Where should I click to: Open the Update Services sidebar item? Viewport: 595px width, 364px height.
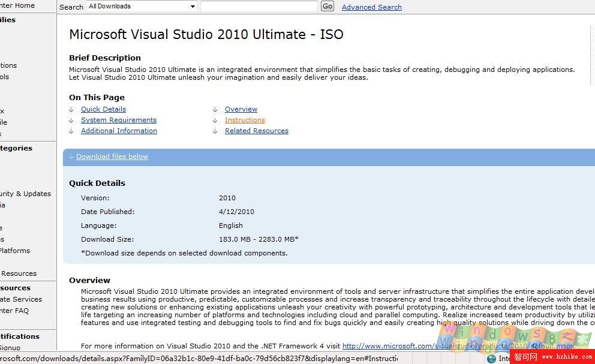pos(21,299)
